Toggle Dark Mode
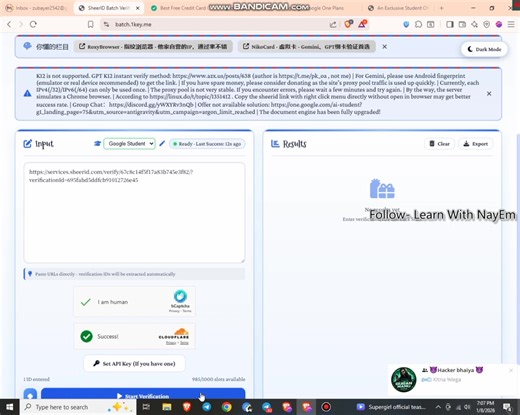 [484, 49]
